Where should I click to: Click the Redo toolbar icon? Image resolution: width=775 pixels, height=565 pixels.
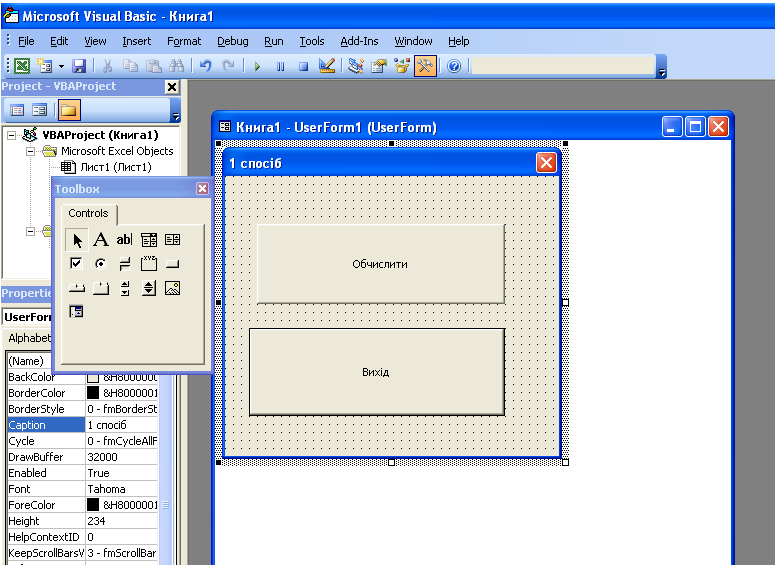coord(228,66)
